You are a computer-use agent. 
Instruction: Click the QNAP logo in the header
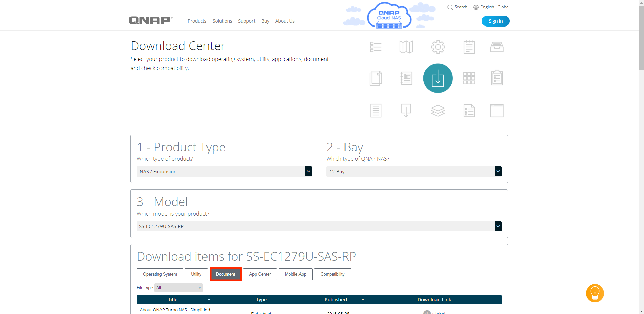click(x=150, y=20)
